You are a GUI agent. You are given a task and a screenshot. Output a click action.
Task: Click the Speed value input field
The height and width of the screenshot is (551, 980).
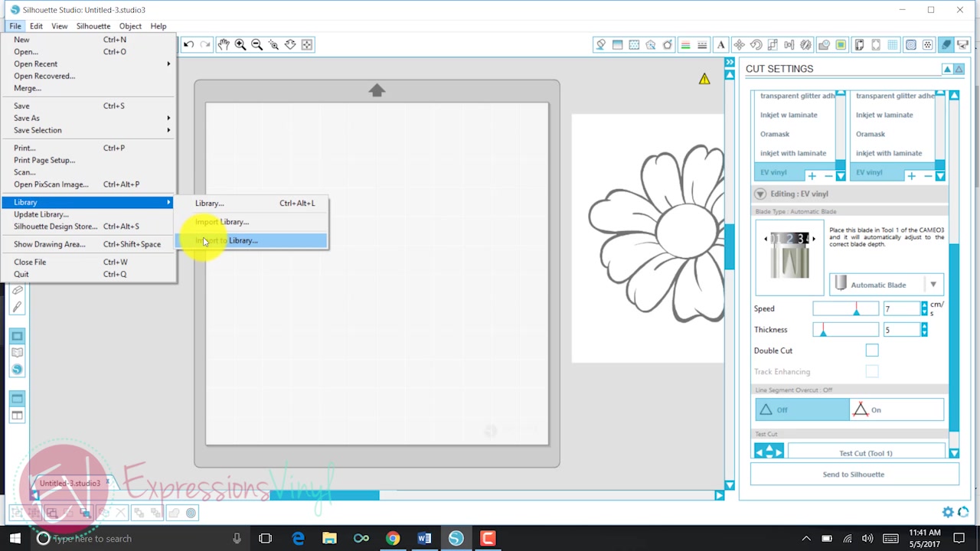point(901,308)
